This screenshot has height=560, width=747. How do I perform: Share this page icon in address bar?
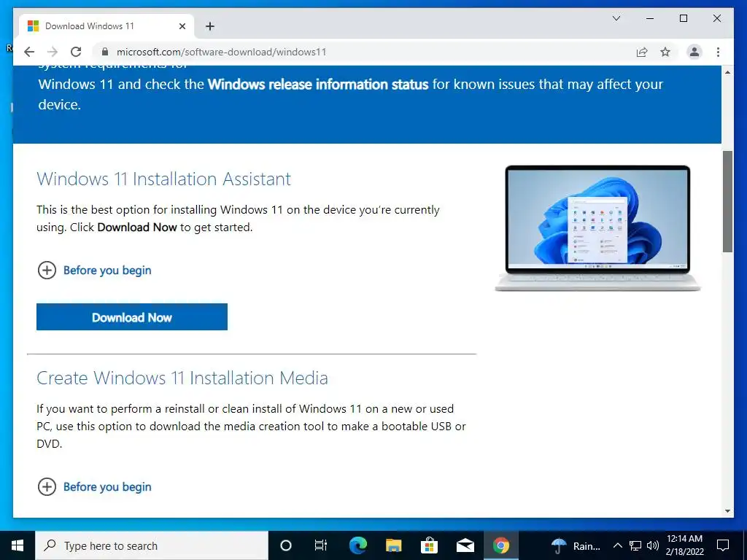[x=642, y=52]
